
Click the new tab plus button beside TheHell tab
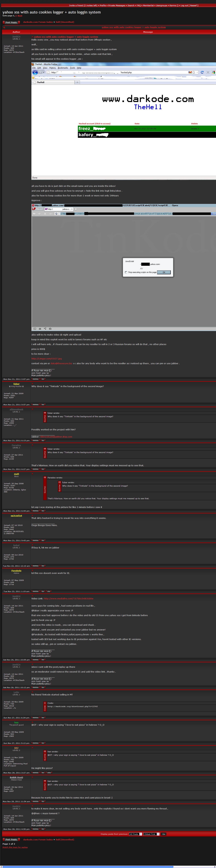pos(77,82)
